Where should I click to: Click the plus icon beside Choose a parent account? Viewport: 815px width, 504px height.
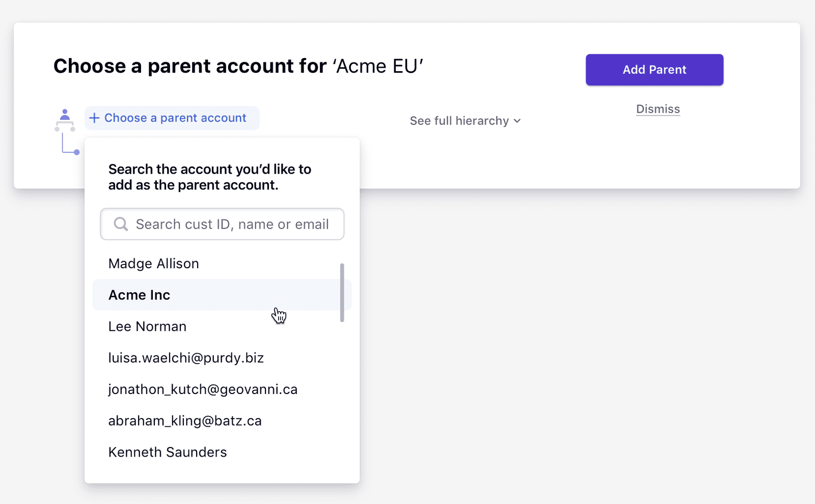(94, 118)
